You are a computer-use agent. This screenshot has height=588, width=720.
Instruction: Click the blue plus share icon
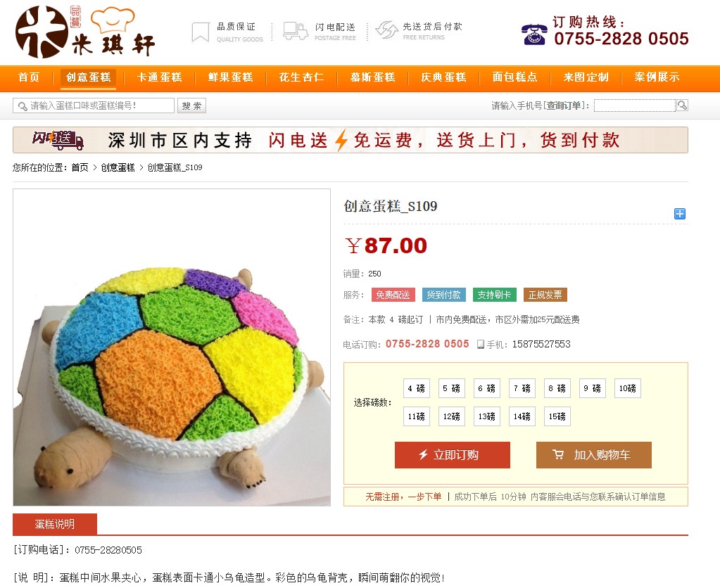point(680,214)
